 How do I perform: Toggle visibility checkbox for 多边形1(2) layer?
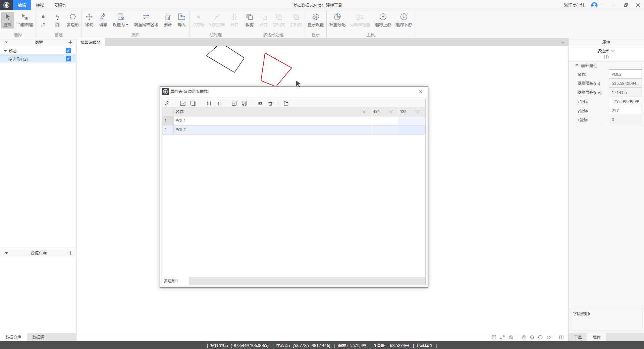(x=68, y=59)
